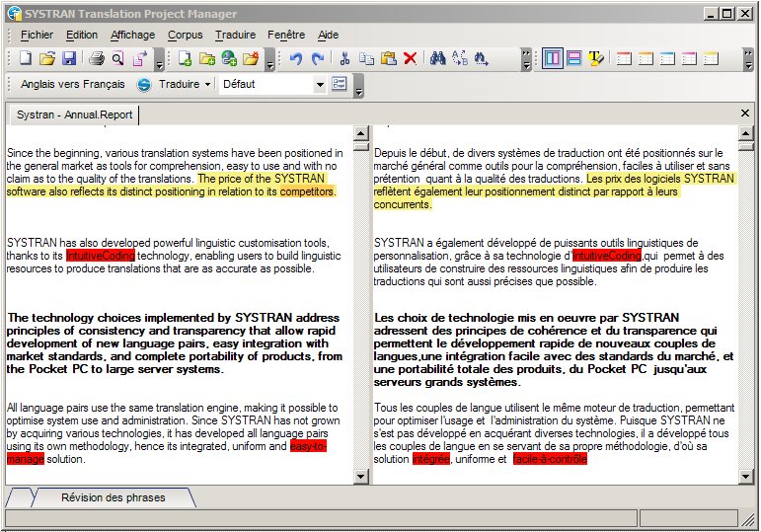Image resolution: width=761 pixels, height=532 pixels.
Task: Cut selection using scissors icon
Action: click(344, 59)
